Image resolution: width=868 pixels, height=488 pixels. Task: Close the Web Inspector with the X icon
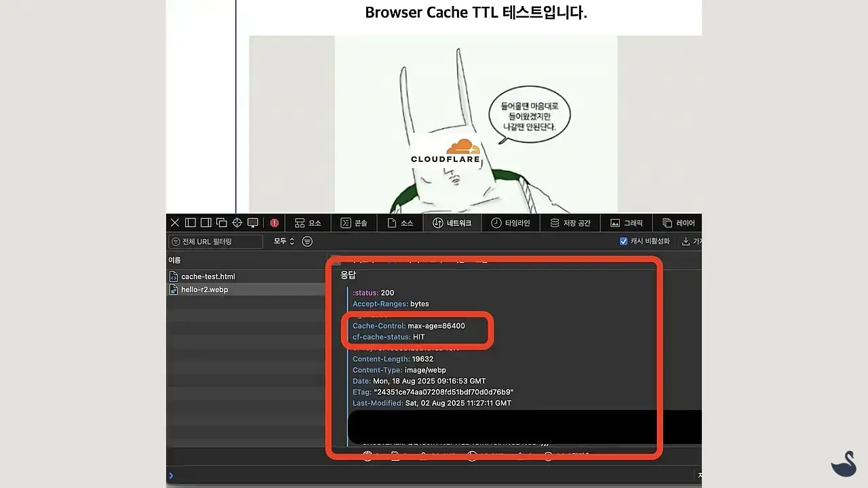tap(175, 223)
